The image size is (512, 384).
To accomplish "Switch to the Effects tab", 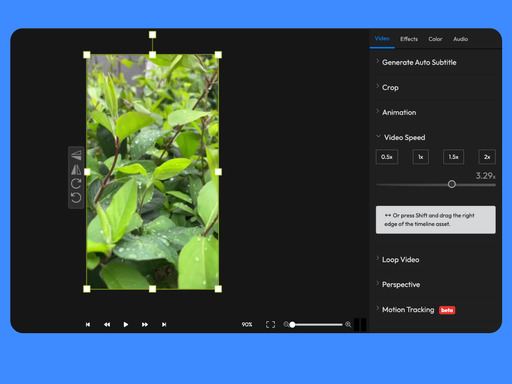I will [x=409, y=39].
